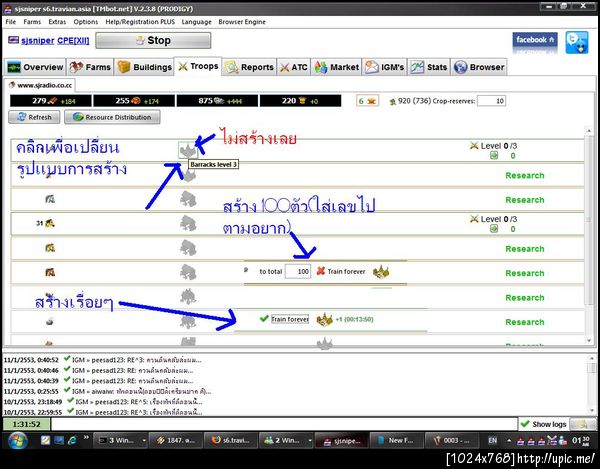Click the sjsniper account link
The height and width of the screenshot is (469, 600).
click(x=38, y=41)
